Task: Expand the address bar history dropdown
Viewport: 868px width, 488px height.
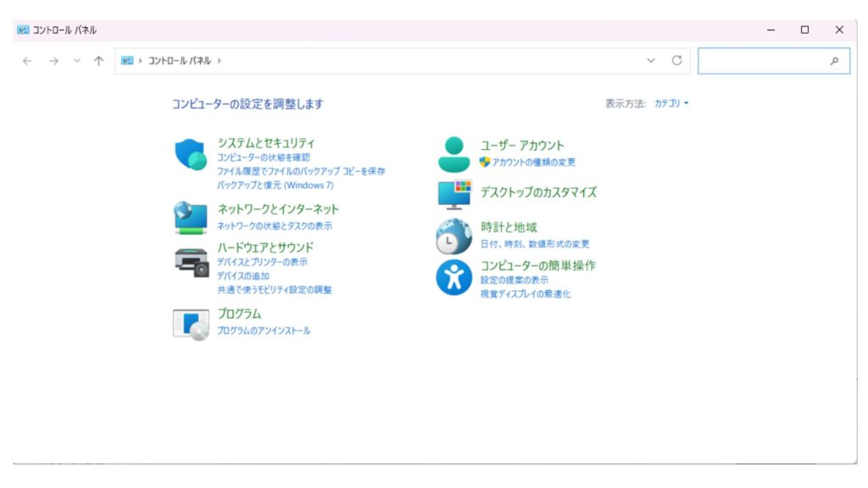Action: (651, 60)
